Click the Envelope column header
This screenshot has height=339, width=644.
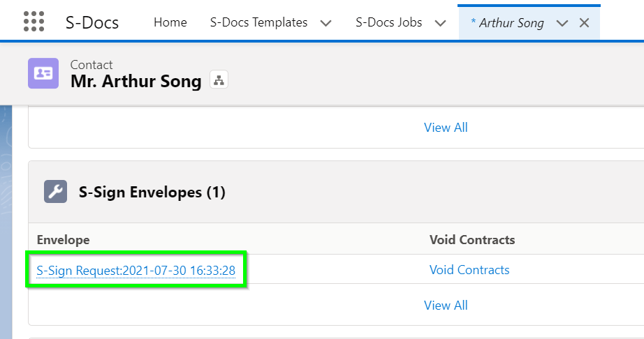[x=64, y=240]
